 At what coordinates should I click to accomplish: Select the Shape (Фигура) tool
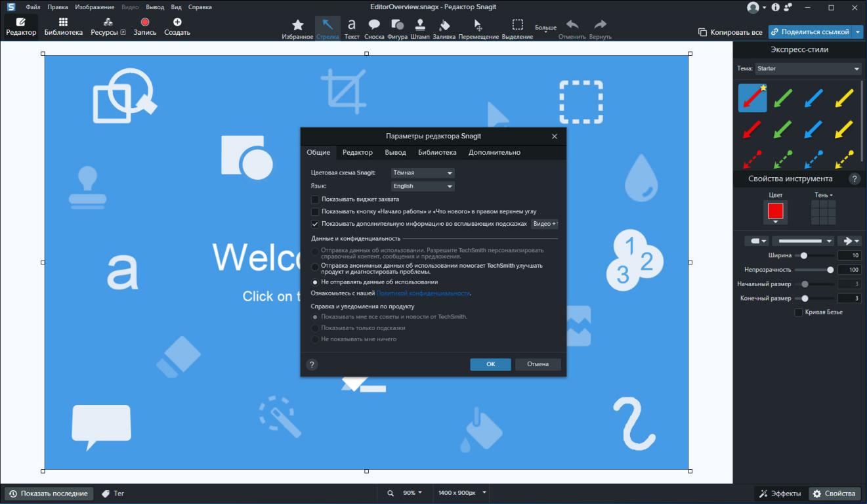(x=397, y=28)
